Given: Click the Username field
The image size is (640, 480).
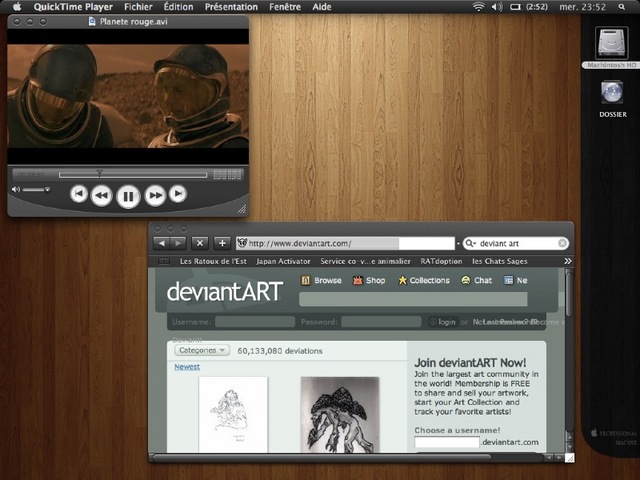Looking at the screenshot, I should [255, 322].
